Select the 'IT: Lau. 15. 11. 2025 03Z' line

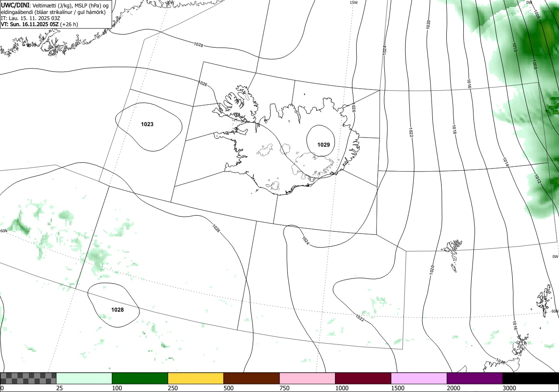[31, 18]
